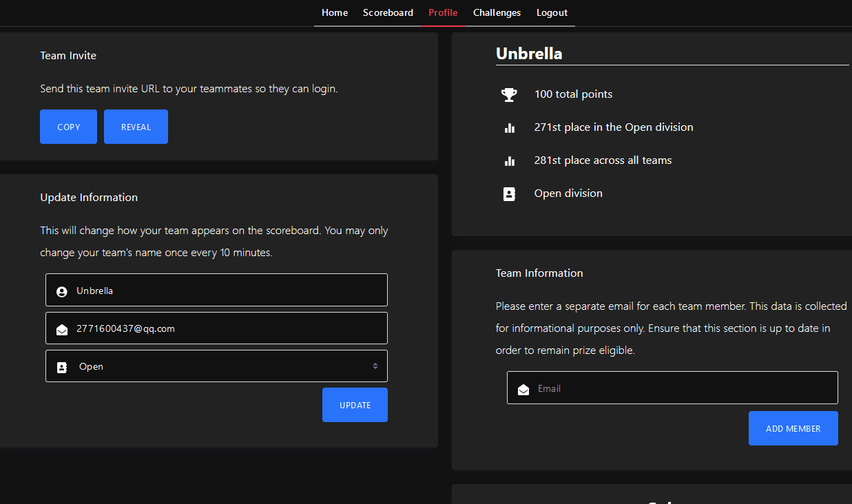Click the chart icon next to Open division rank

point(509,127)
